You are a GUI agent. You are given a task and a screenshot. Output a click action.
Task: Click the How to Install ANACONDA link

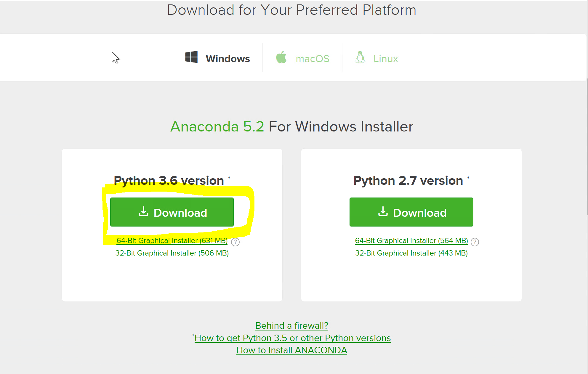[291, 350]
